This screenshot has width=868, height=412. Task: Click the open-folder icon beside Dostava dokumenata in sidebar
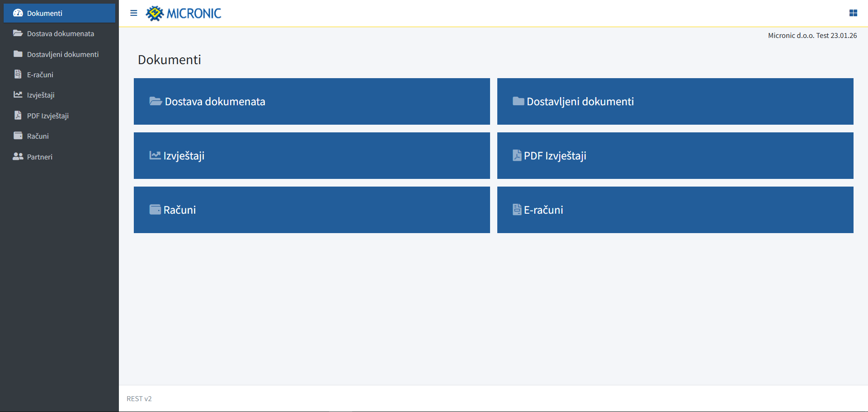coord(18,33)
